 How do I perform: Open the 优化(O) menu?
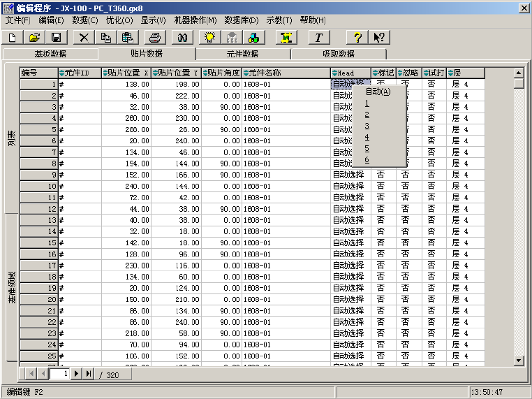point(119,20)
